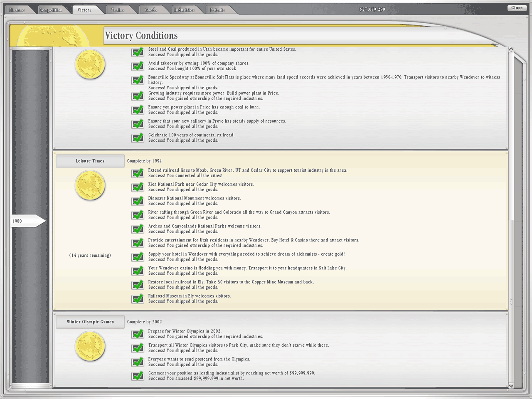Click checkmark for River rafting goal
Screen dimensions: 532x399
(x=138, y=215)
